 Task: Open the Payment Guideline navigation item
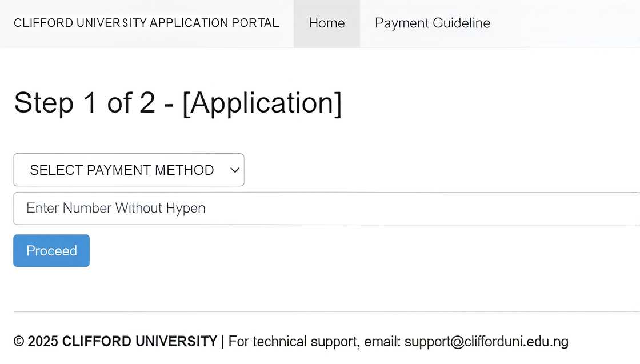(x=433, y=23)
